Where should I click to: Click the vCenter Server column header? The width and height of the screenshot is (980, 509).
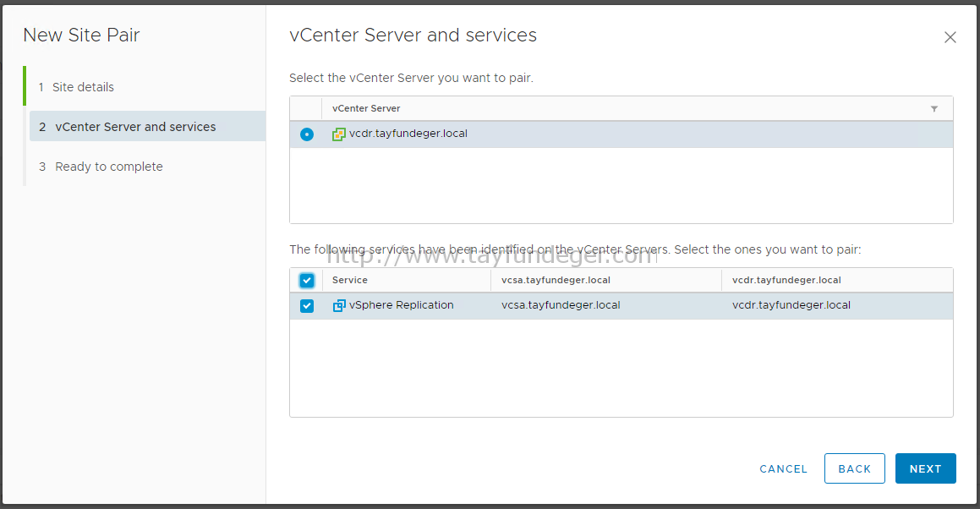click(x=366, y=109)
